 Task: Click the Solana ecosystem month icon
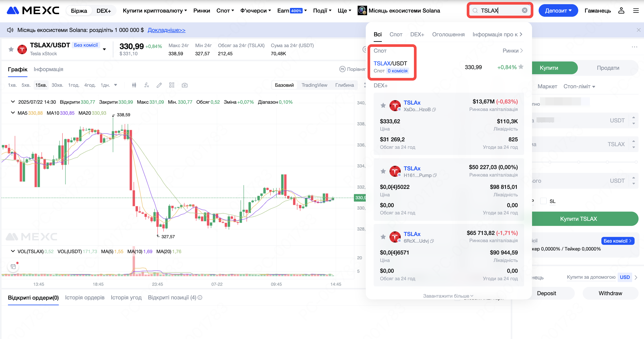(362, 11)
